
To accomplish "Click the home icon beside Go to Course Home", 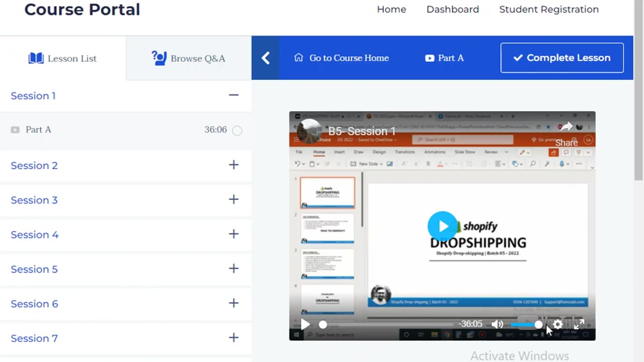I will point(299,58).
